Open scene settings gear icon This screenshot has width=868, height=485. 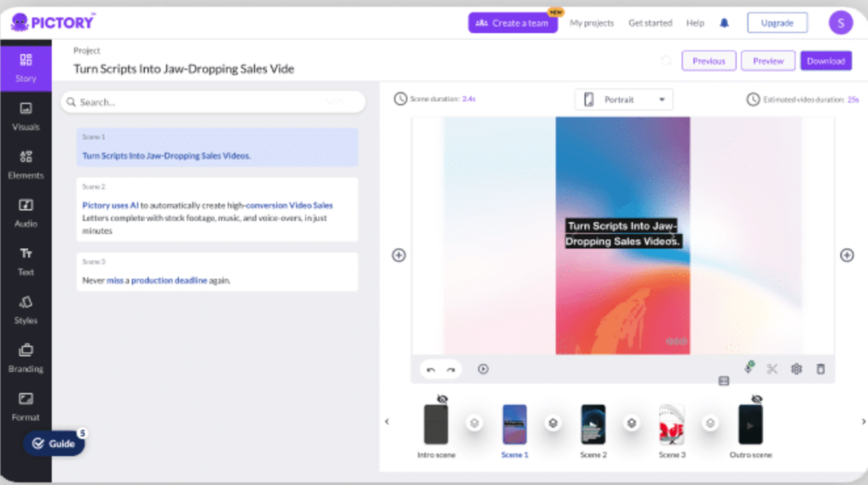[x=796, y=369]
